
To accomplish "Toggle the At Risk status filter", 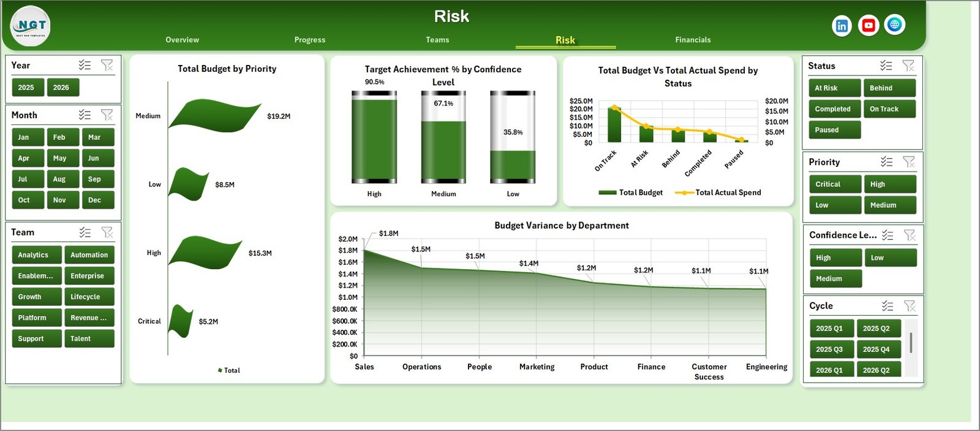I will tap(834, 88).
